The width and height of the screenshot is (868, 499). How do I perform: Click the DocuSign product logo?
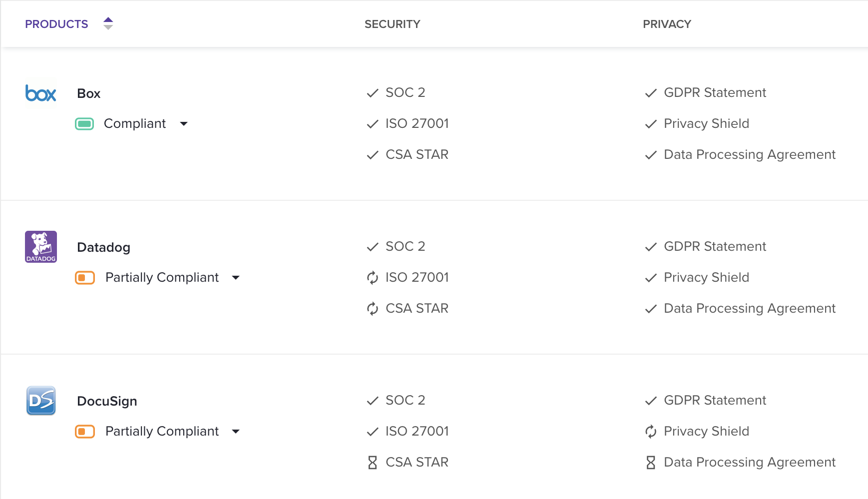pos(40,400)
